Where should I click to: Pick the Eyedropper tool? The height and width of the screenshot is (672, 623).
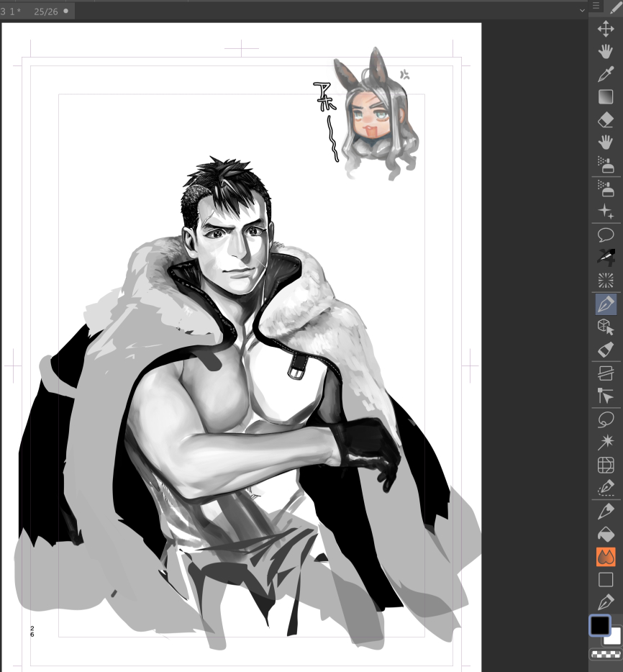pos(606,74)
